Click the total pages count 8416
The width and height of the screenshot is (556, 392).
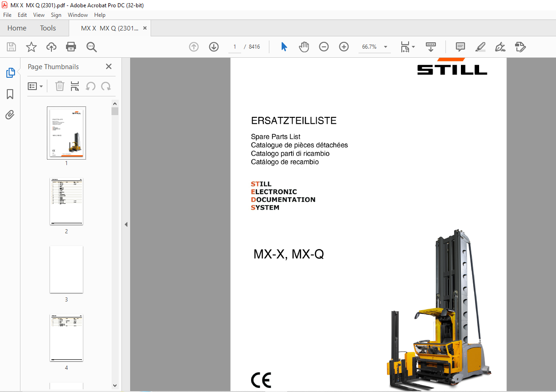[254, 47]
